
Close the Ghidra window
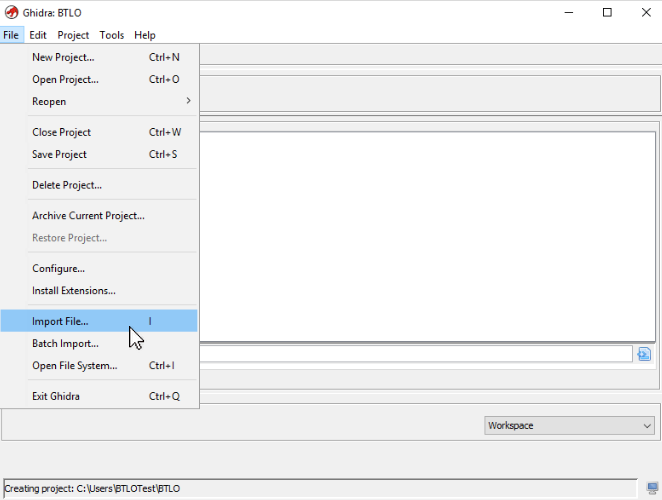(x=646, y=13)
